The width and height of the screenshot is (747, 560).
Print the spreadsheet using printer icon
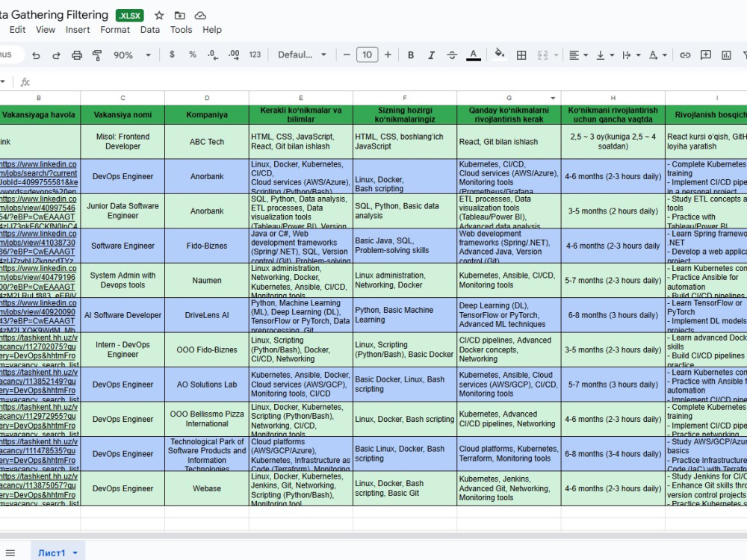click(x=77, y=55)
